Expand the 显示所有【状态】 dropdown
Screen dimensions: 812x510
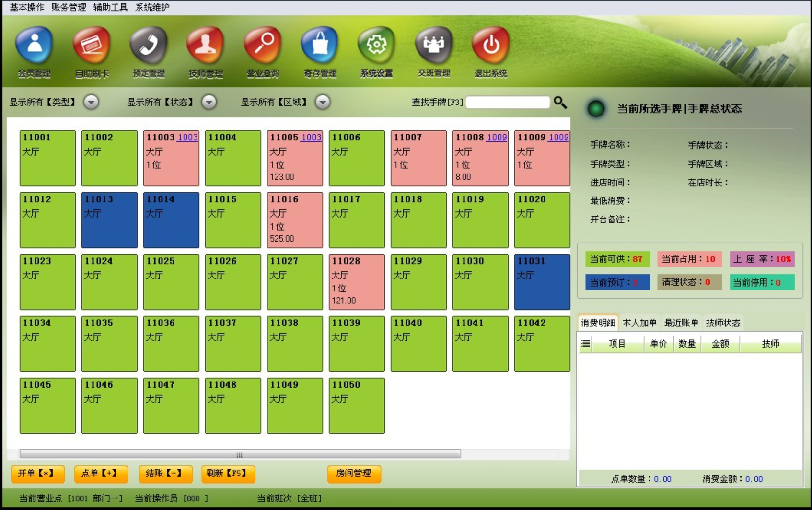point(209,102)
